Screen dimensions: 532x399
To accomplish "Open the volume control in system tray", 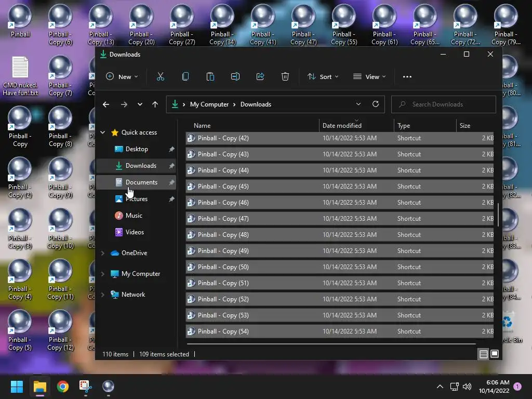I will [x=467, y=387].
